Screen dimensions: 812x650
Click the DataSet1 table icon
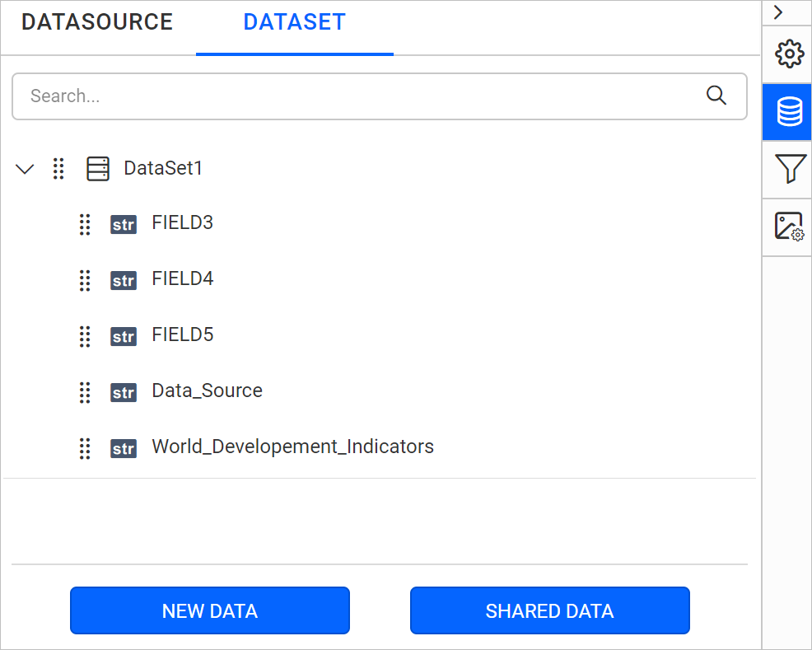click(x=98, y=169)
